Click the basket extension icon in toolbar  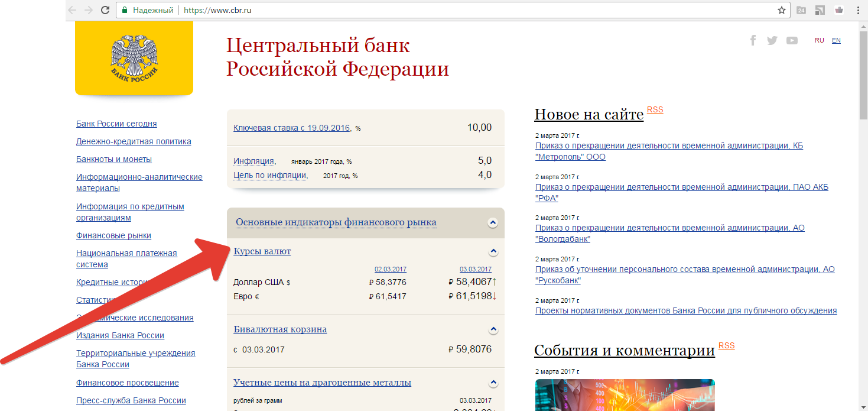[838, 10]
